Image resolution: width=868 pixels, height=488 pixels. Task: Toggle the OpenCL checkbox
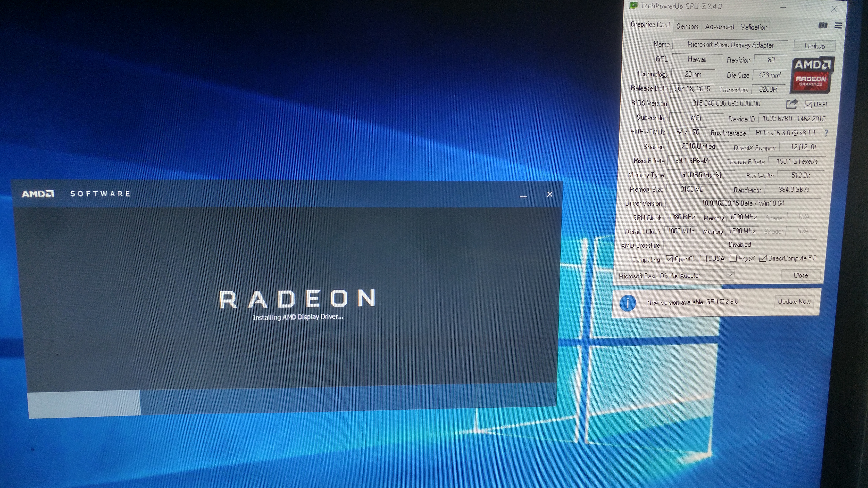[x=669, y=259]
